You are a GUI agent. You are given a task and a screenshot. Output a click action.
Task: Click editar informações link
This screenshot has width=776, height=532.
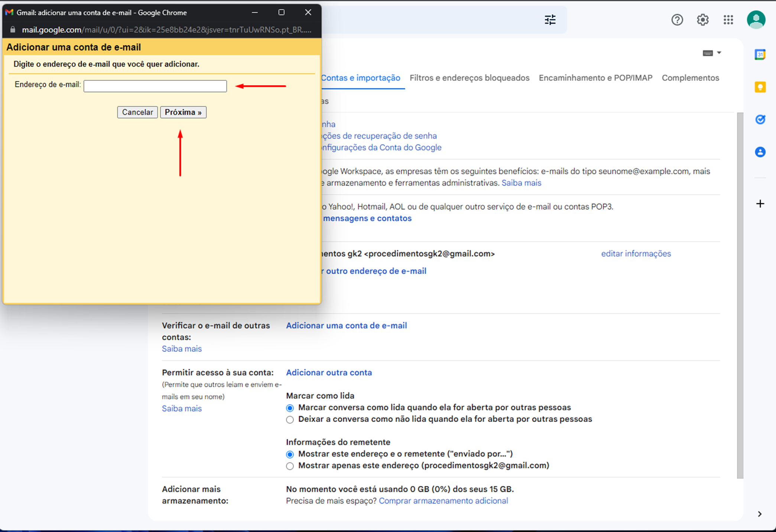pyautogui.click(x=636, y=253)
